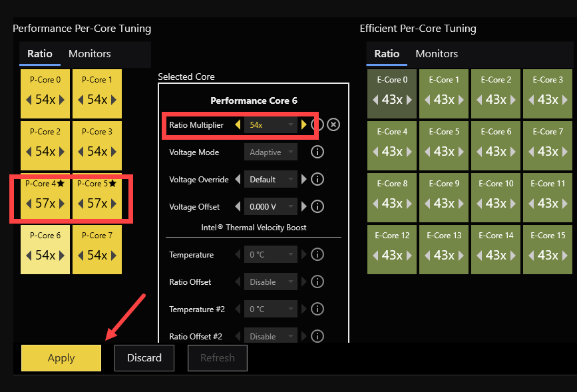Click the X reset icon beside Ratio Multiplier
Image resolution: width=577 pixels, height=392 pixels.
click(333, 124)
